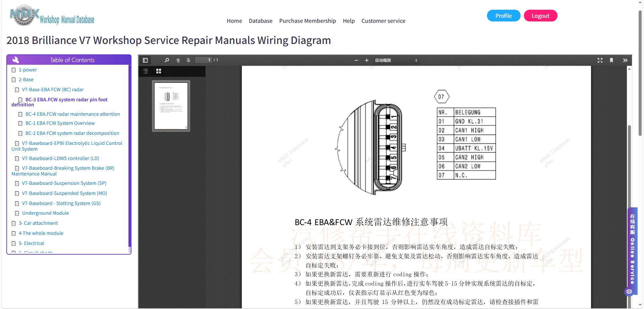Click the Table of Contents header

coord(69,60)
